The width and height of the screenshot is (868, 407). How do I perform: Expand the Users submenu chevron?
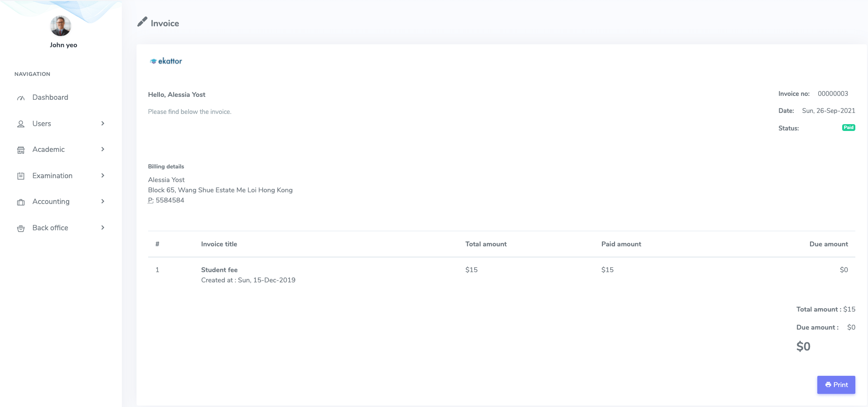click(103, 124)
